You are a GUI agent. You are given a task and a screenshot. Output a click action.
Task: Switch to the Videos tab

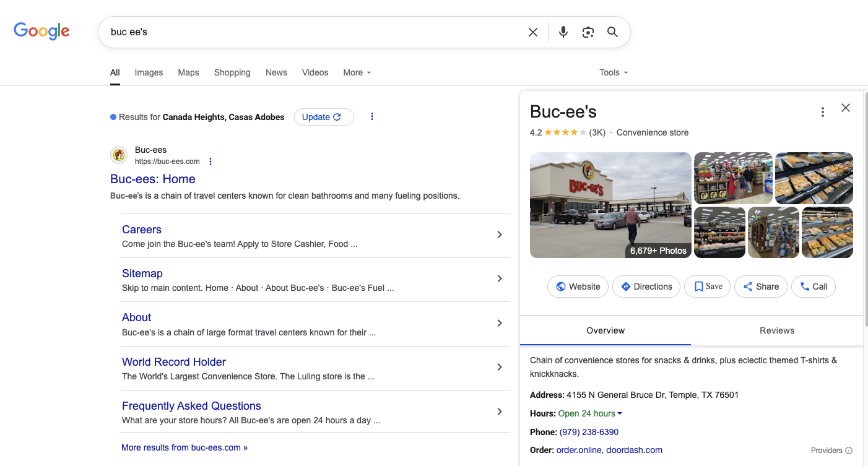[x=315, y=72]
